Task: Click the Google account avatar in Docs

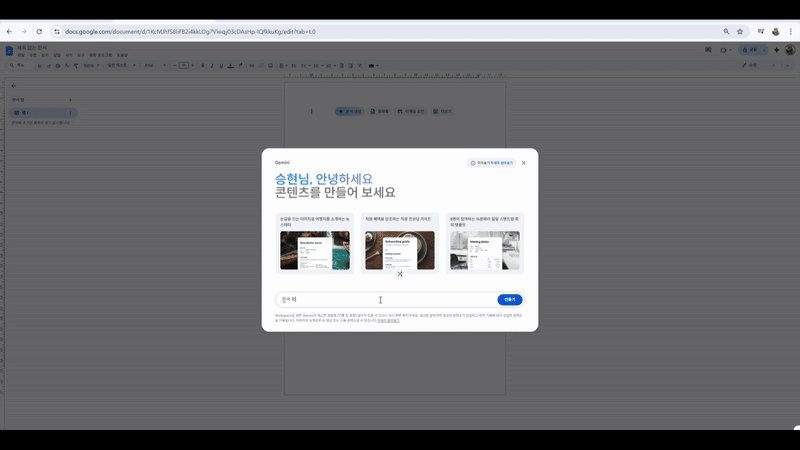Action: [790, 50]
